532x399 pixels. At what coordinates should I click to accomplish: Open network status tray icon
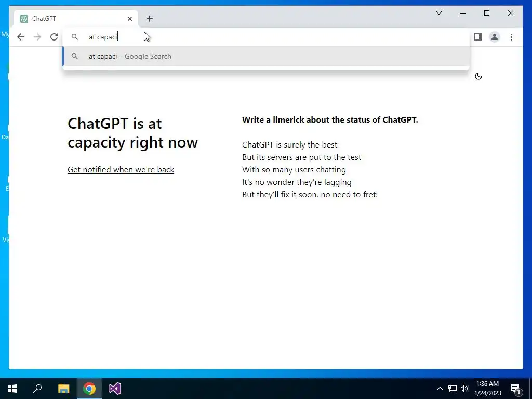point(453,389)
